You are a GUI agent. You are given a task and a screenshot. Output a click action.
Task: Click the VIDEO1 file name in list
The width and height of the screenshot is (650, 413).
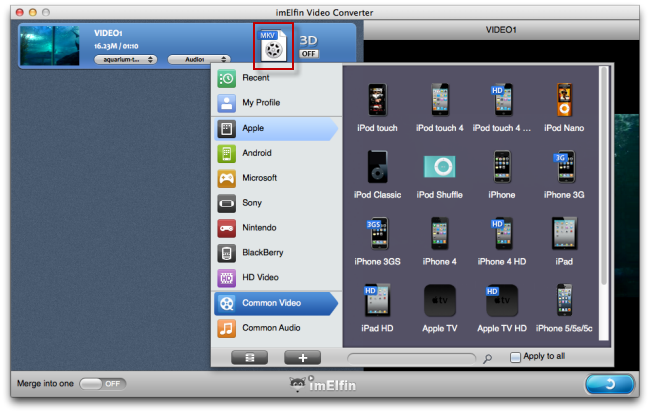tap(108, 33)
